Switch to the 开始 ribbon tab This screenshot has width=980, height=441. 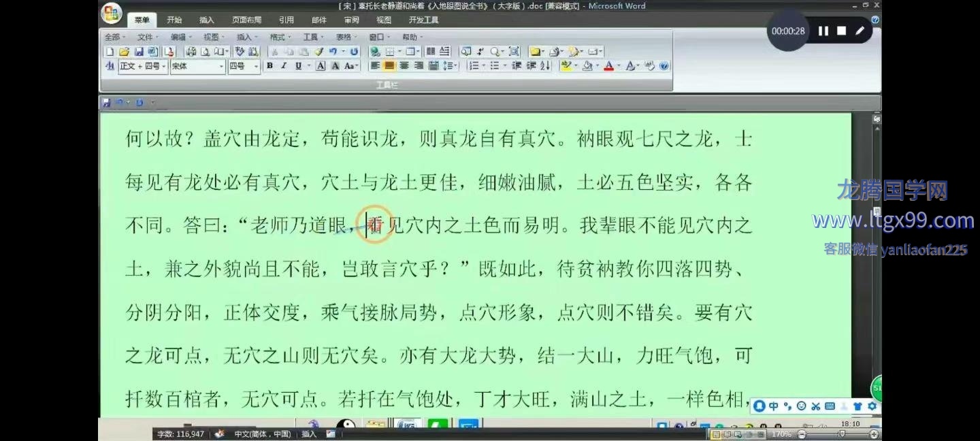[174, 20]
